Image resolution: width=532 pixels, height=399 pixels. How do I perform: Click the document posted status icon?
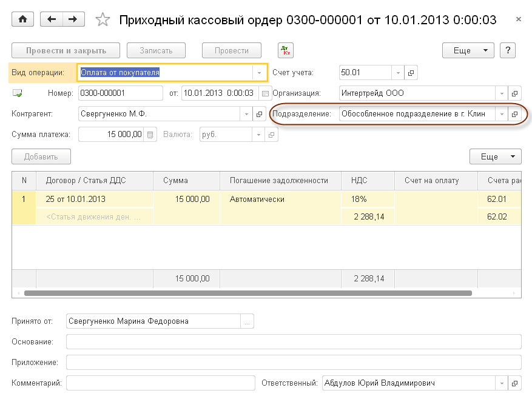tap(17, 93)
